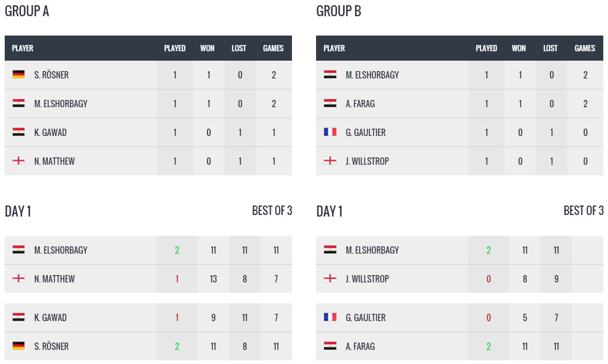Click England flag next to N. Matthew in Group A standings

click(x=18, y=161)
